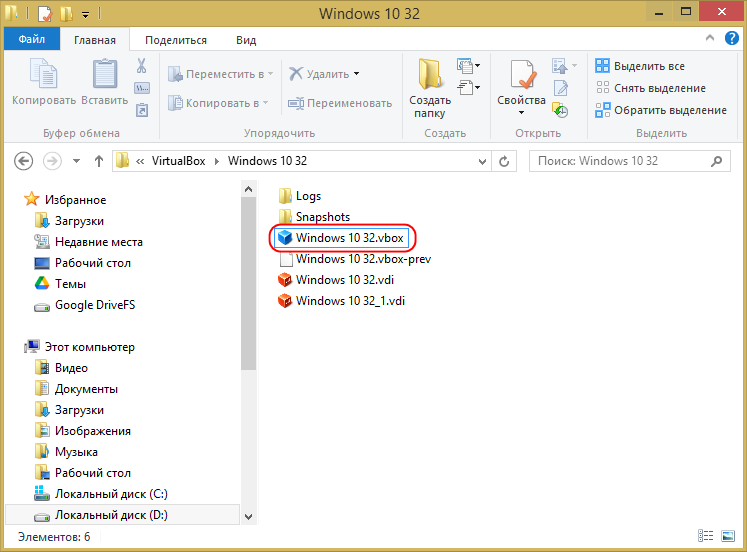Click the Свойства checkmark icon
This screenshot has height=552, width=747.
pos(523,74)
